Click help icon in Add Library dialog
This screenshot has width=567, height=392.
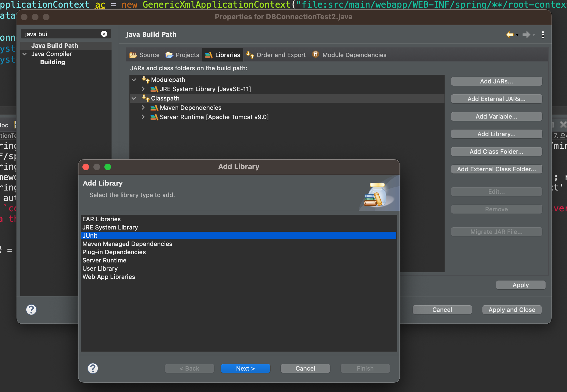93,368
